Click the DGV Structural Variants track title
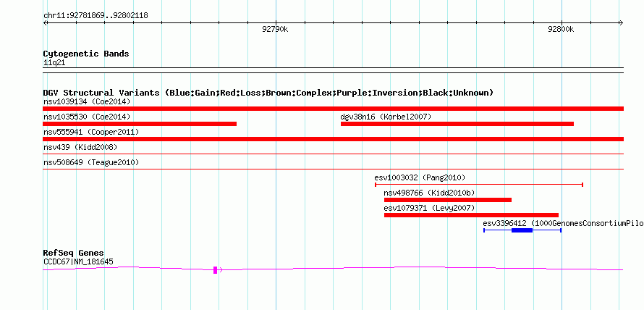 [x=268, y=93]
